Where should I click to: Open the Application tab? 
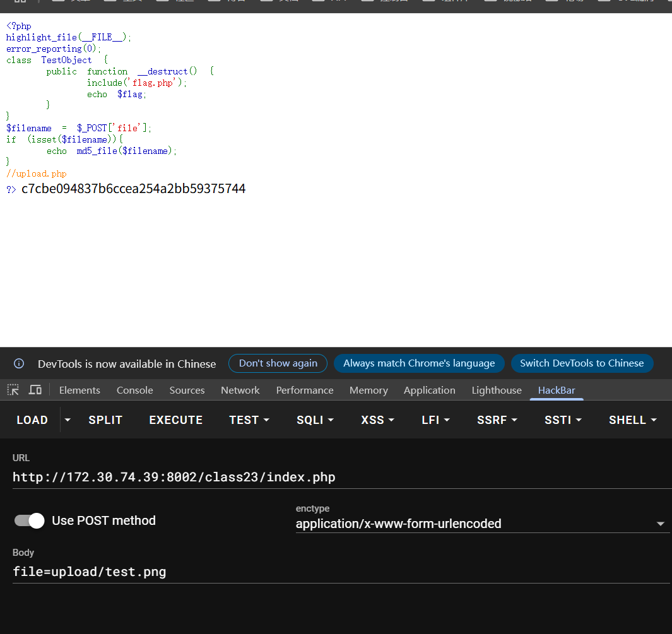click(x=430, y=390)
